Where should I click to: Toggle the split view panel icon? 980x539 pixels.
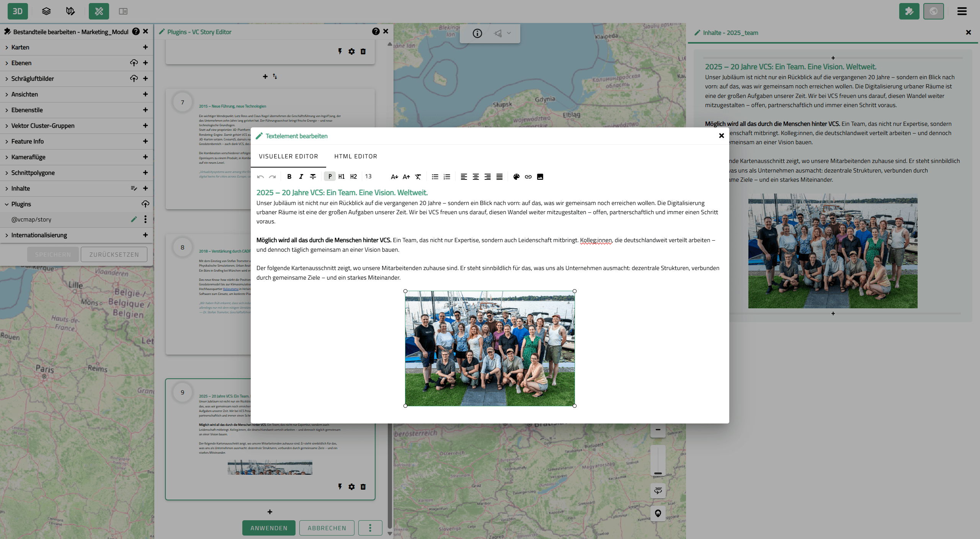[123, 11]
